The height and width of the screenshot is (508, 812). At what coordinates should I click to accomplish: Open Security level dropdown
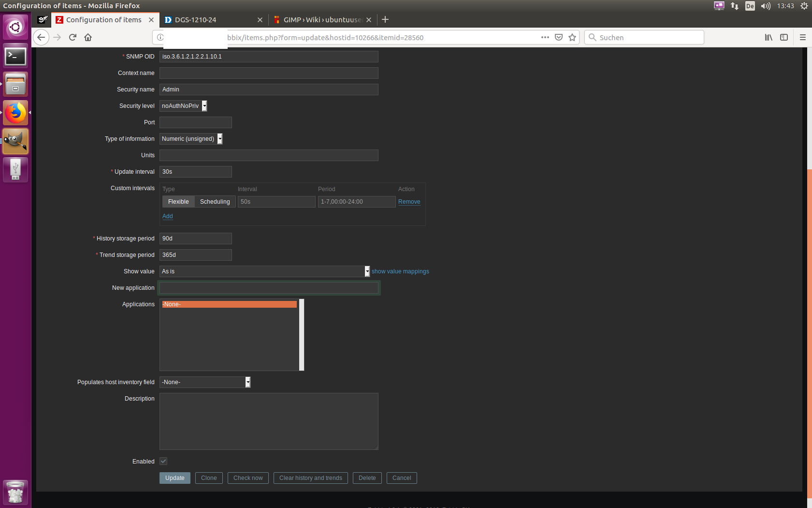tap(183, 106)
